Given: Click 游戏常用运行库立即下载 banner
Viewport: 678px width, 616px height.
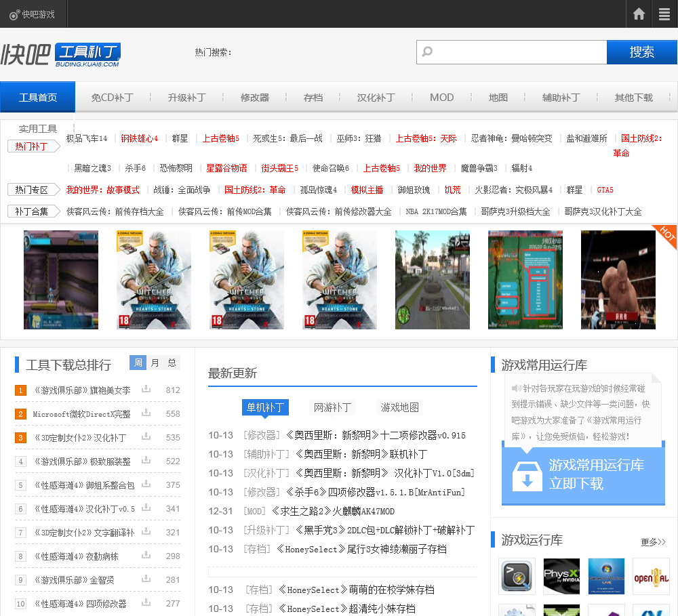Looking at the screenshot, I should (x=583, y=474).
